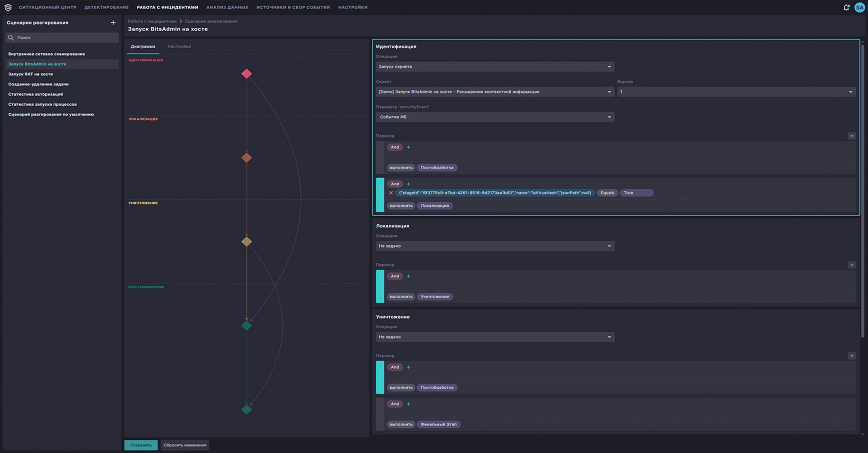
Task: Click the notification bell icon
Action: pyautogui.click(x=846, y=8)
